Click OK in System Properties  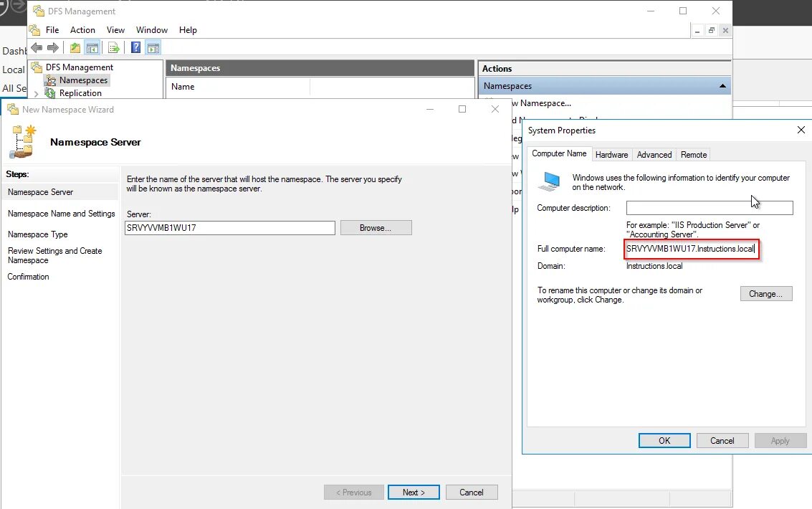coord(664,441)
